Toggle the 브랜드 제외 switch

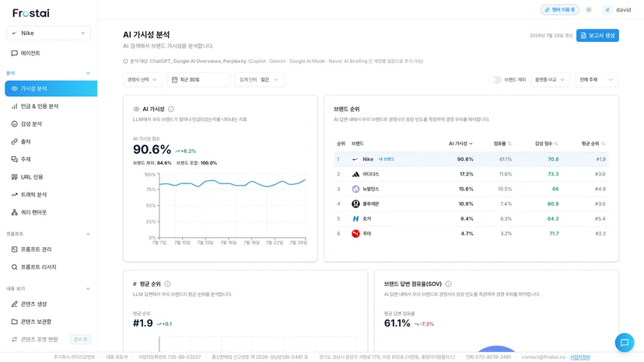495,79
